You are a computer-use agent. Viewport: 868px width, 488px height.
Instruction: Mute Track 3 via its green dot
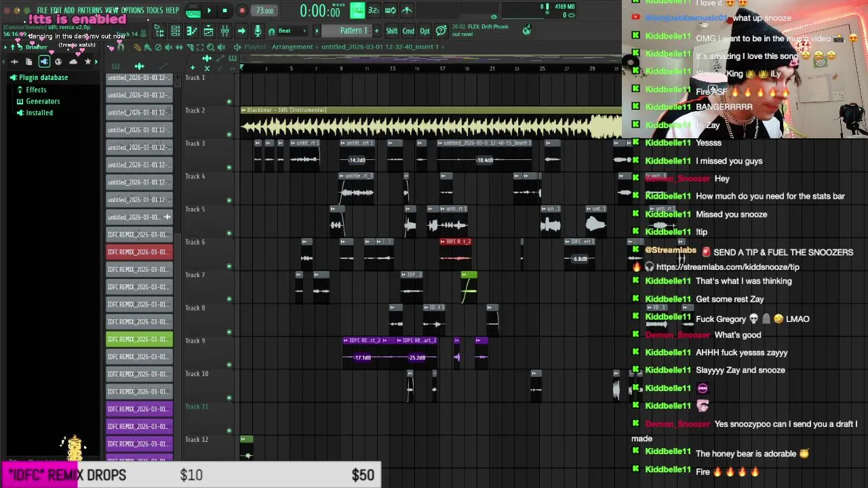tap(229, 167)
